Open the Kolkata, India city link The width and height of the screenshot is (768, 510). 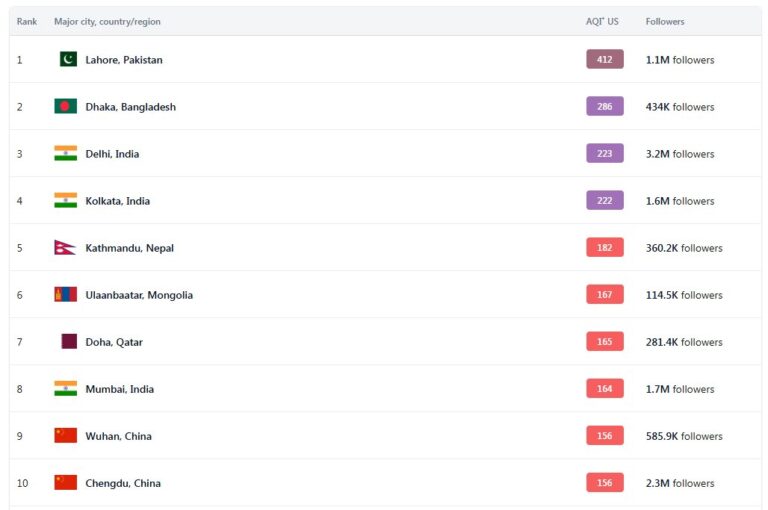point(117,201)
